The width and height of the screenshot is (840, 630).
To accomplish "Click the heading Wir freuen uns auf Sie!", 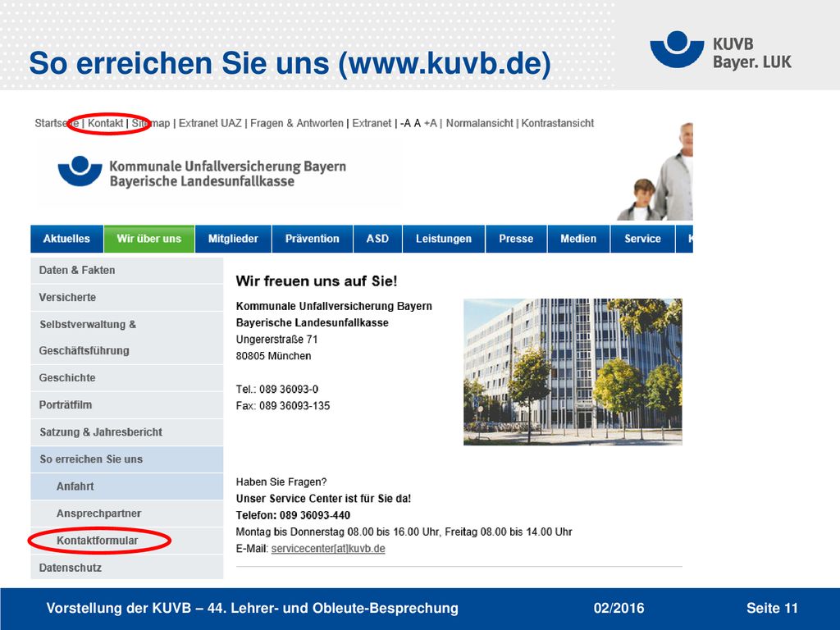I will point(317,281).
